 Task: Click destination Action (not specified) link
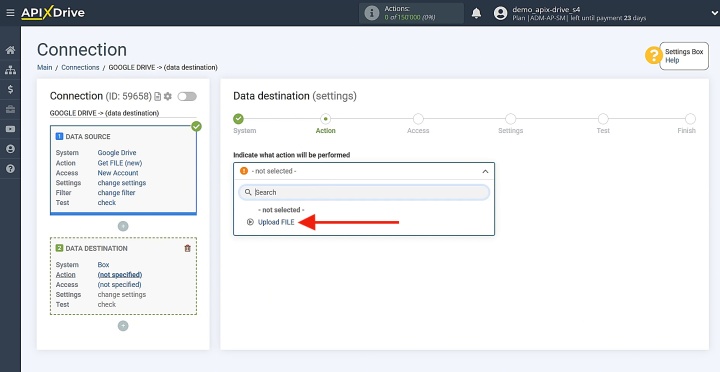click(x=120, y=275)
